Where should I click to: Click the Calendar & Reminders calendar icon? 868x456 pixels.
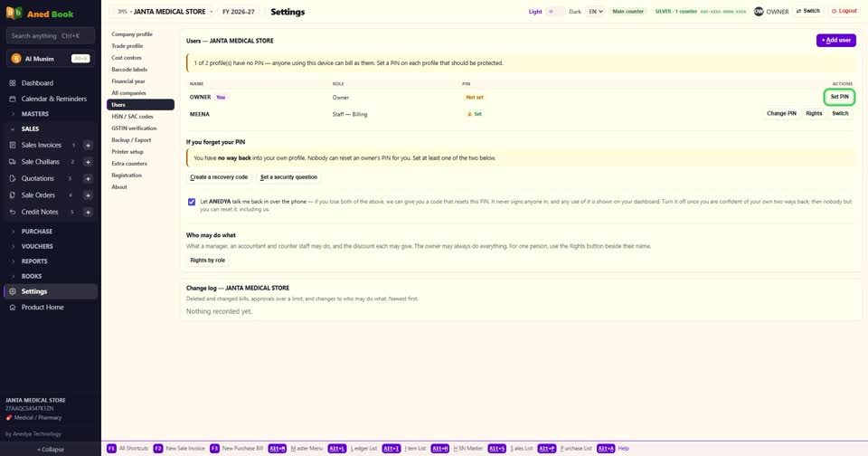tap(12, 99)
